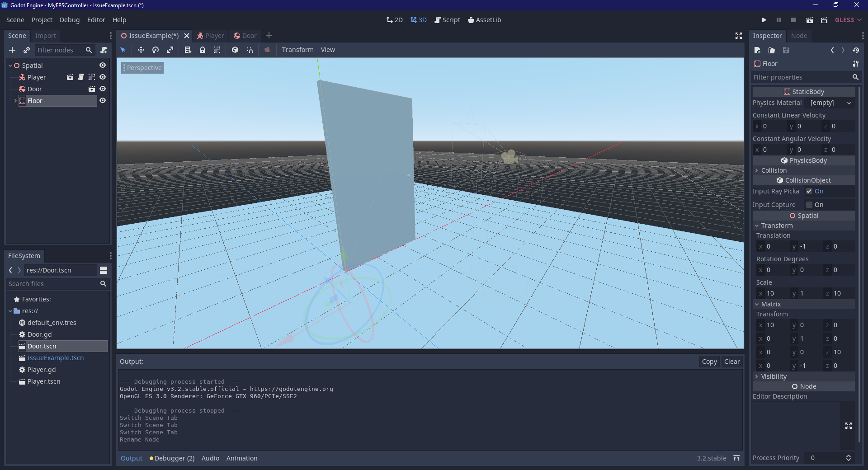Click the Inspector load resource folder icon
The width and height of the screenshot is (868, 470).
pyautogui.click(x=772, y=50)
